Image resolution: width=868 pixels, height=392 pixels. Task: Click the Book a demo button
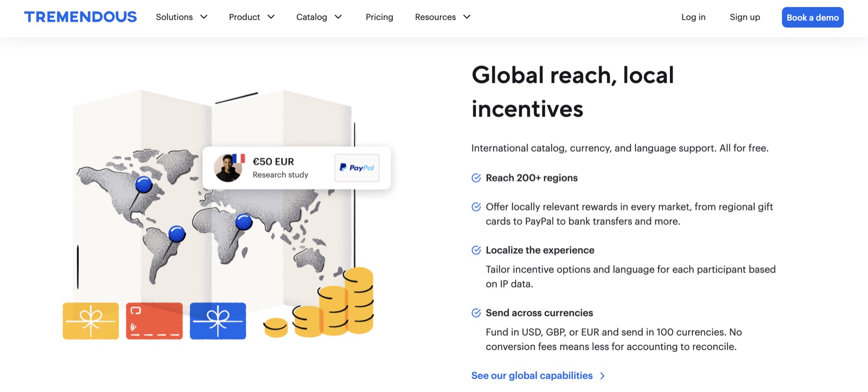pyautogui.click(x=813, y=17)
